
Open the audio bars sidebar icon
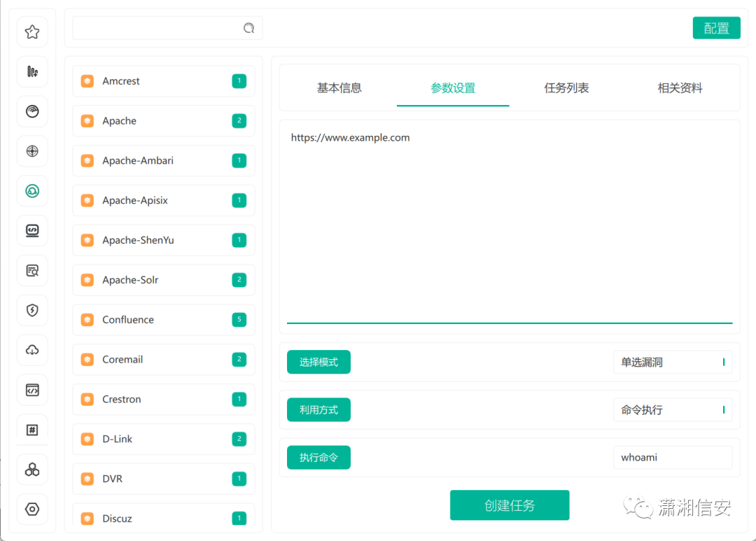pyautogui.click(x=32, y=72)
